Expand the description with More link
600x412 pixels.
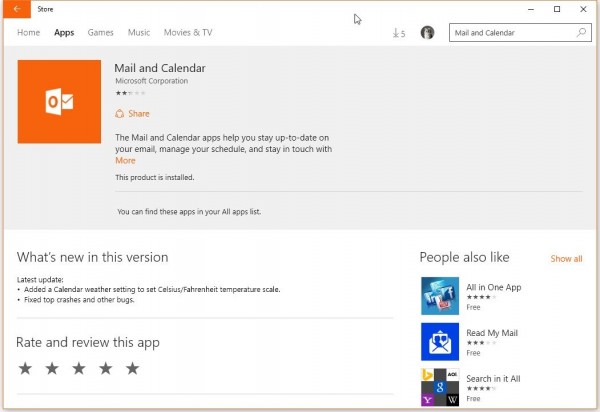click(126, 161)
